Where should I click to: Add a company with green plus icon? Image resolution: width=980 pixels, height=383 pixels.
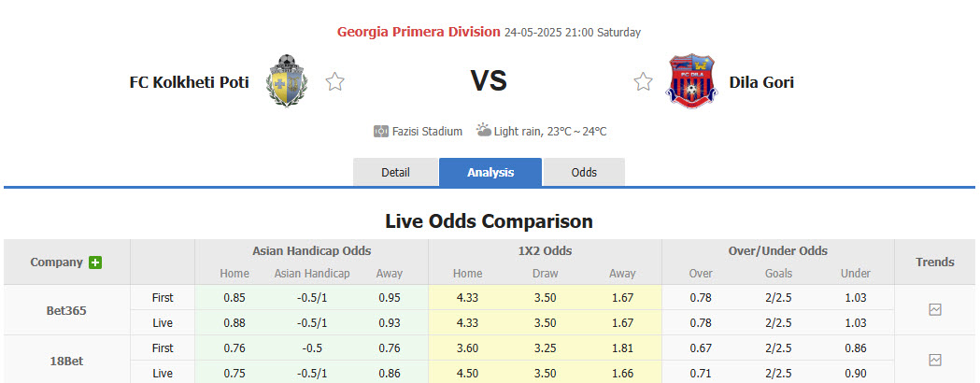[95, 262]
